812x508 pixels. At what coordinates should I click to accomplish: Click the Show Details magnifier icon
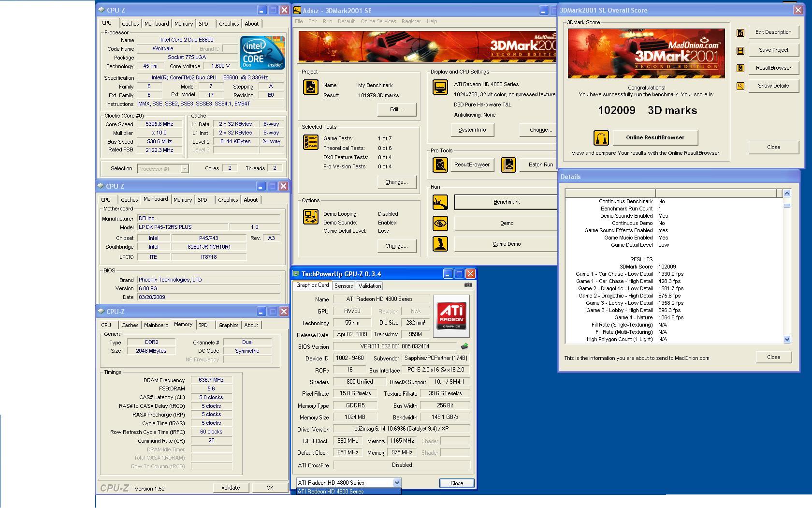(740, 86)
